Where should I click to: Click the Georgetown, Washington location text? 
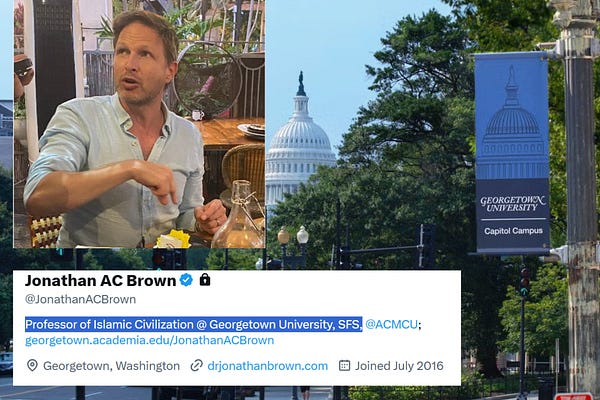pos(111,366)
